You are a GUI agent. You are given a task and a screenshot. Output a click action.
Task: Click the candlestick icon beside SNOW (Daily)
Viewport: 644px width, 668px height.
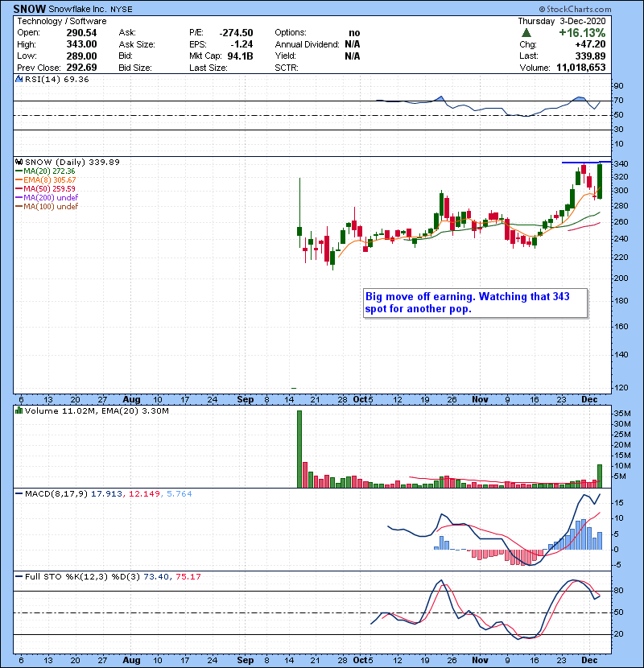[19, 162]
